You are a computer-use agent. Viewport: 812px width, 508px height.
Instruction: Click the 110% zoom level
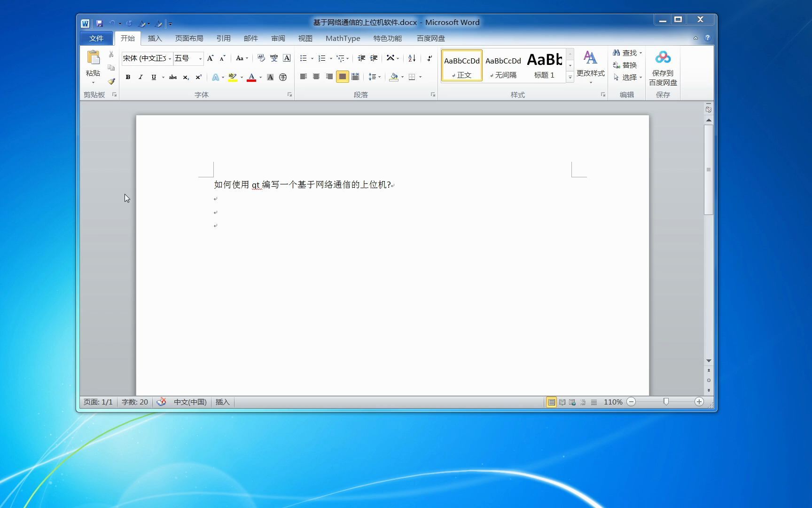613,402
